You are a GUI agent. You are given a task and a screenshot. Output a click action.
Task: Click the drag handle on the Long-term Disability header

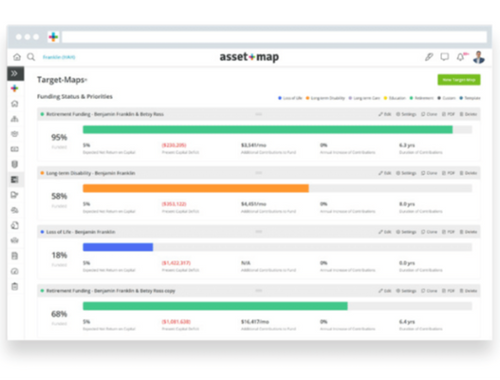(259, 173)
